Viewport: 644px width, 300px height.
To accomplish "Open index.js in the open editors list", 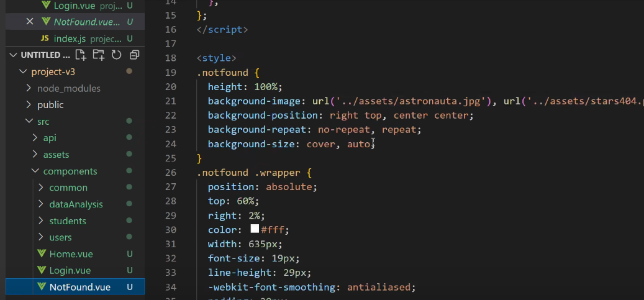I will pyautogui.click(x=75, y=39).
